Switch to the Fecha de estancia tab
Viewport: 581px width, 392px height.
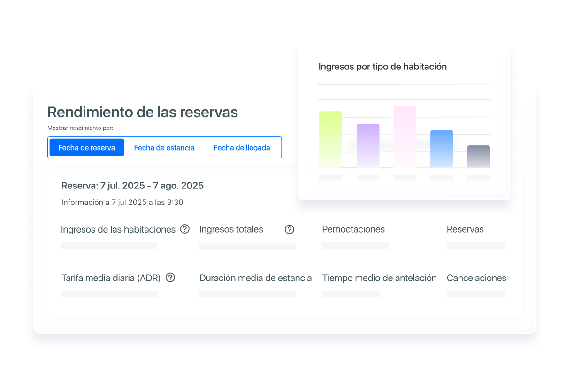pos(164,147)
